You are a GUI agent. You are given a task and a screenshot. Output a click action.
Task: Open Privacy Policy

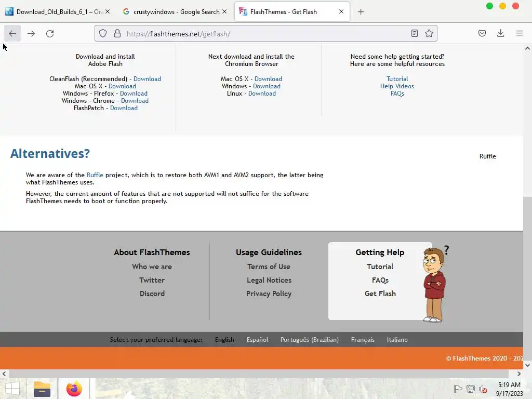click(269, 294)
